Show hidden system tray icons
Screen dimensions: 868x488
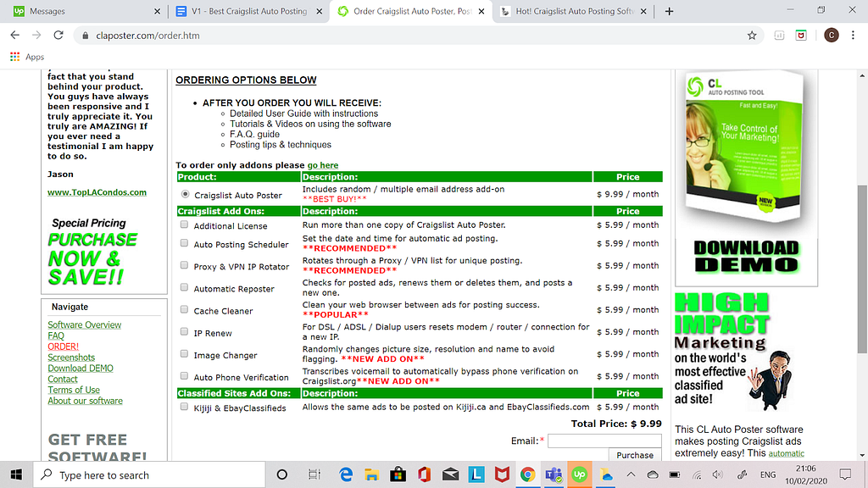(631, 474)
